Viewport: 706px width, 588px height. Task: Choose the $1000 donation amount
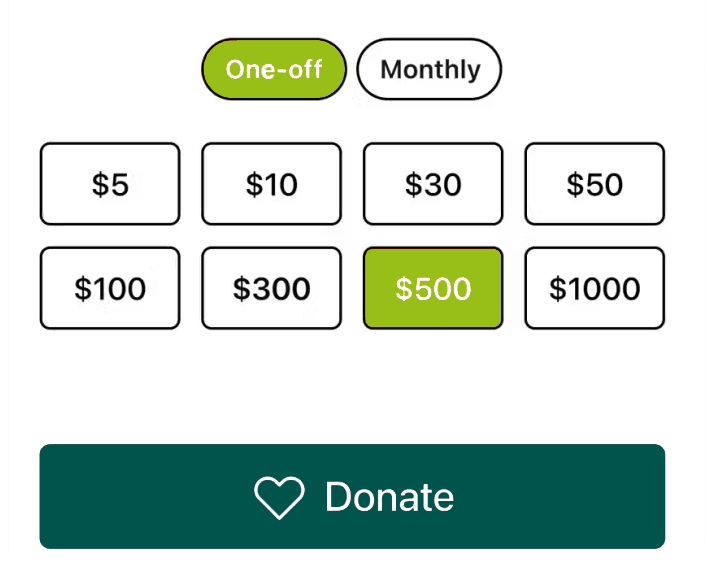pos(594,288)
